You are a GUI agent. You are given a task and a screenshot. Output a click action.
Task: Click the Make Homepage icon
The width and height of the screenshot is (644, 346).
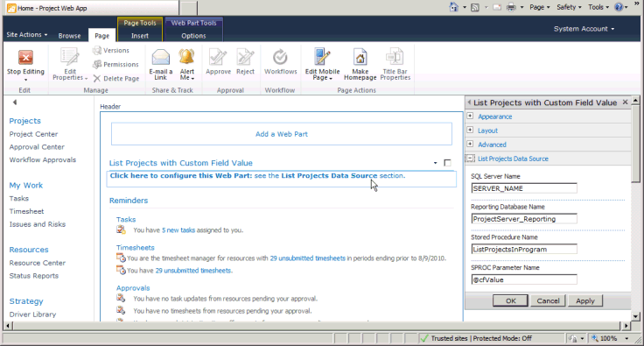pyautogui.click(x=360, y=57)
